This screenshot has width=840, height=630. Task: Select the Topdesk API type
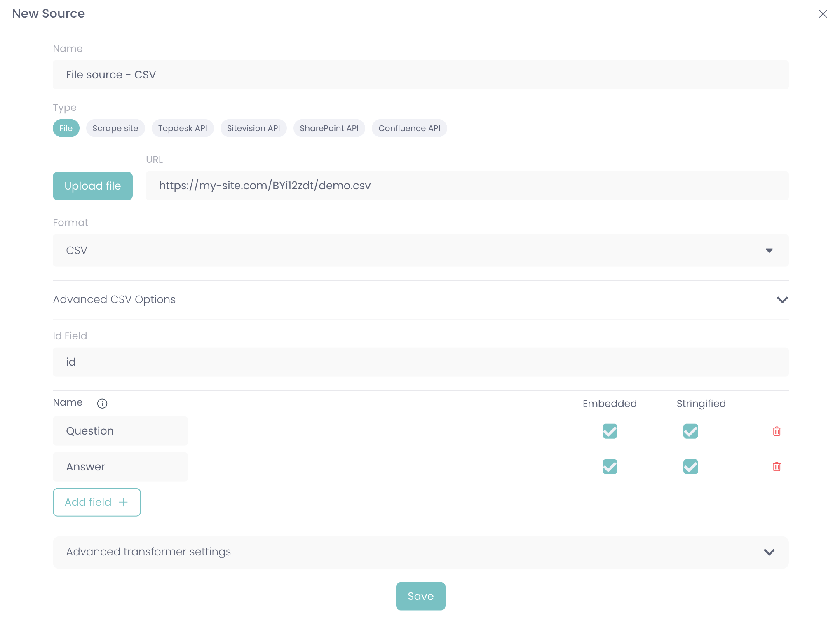183,128
